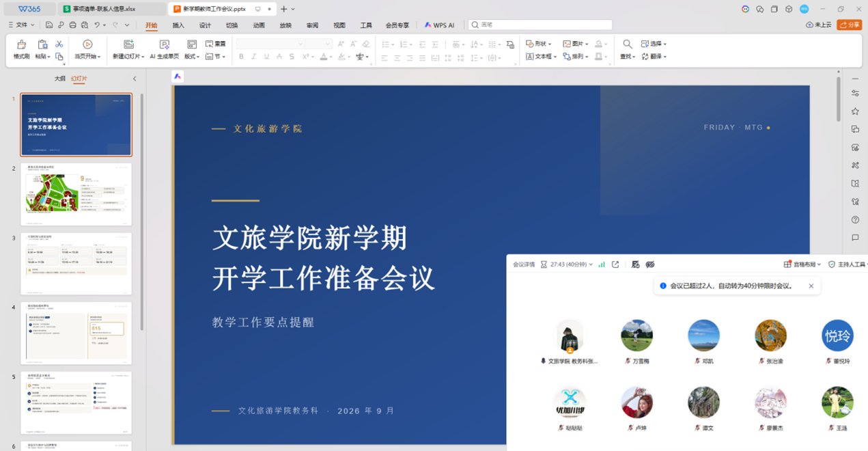Click the AI 生成单页 icon
Image resolution: width=868 pixels, height=451 pixels.
click(165, 44)
